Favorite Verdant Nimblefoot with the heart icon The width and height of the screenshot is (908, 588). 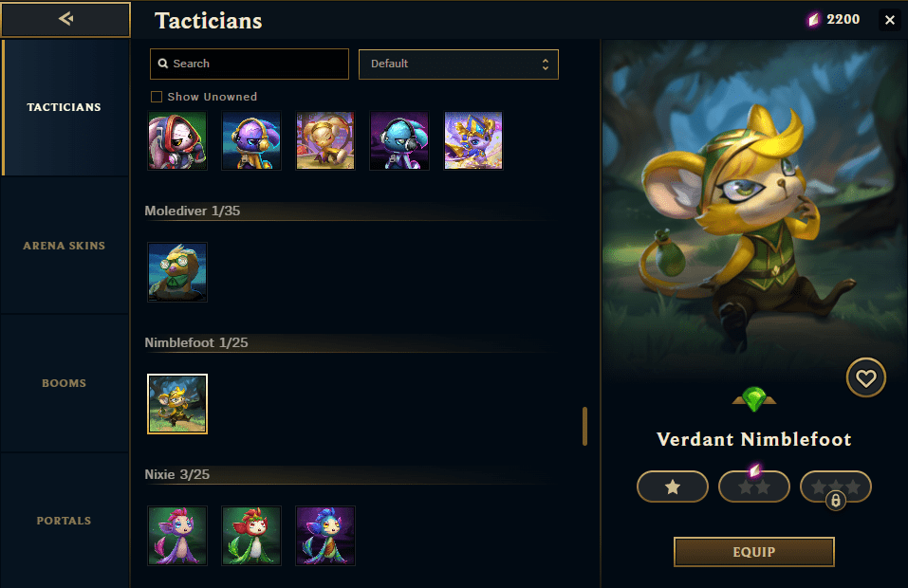tap(865, 377)
